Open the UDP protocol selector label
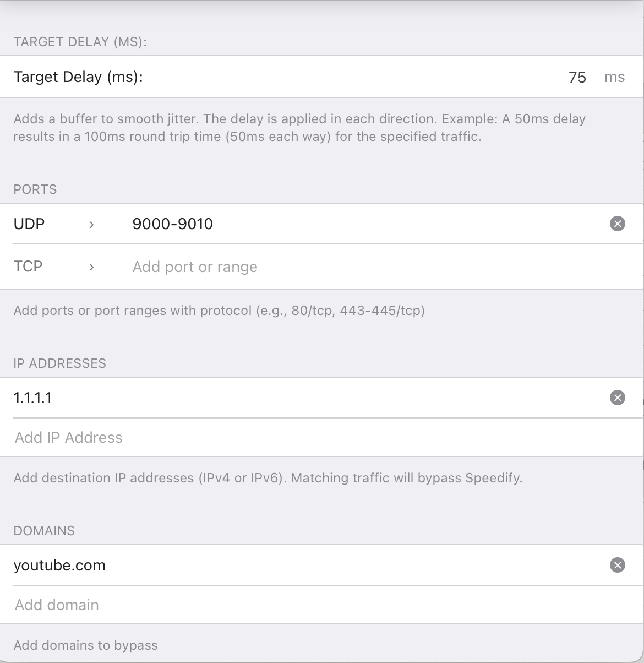Viewport: 644px width, 663px height. [29, 224]
